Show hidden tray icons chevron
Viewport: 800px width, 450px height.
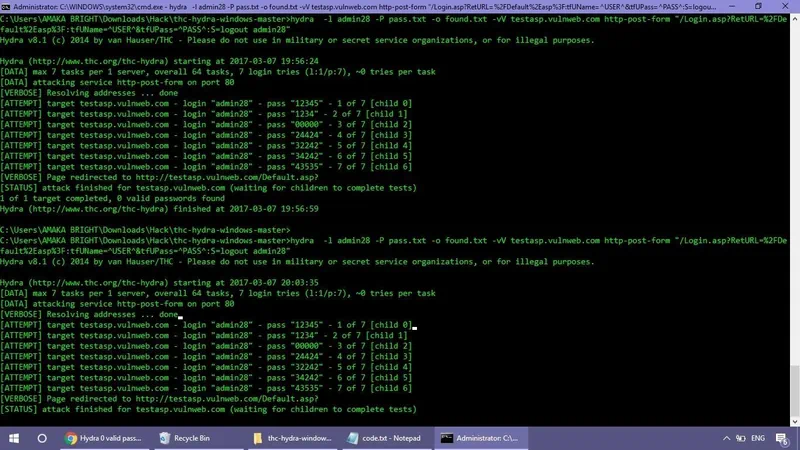pyautogui.click(x=727, y=438)
